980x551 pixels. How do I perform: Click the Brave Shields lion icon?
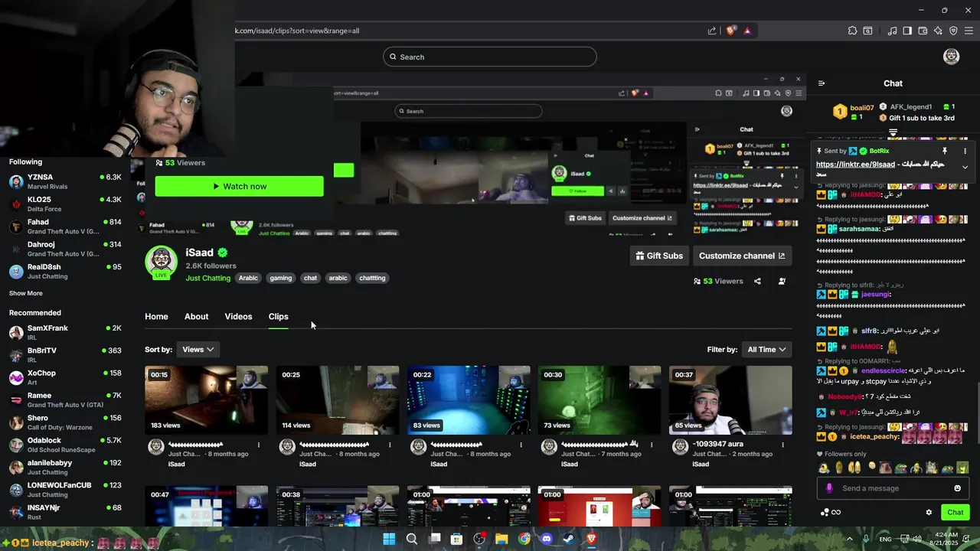tap(731, 31)
